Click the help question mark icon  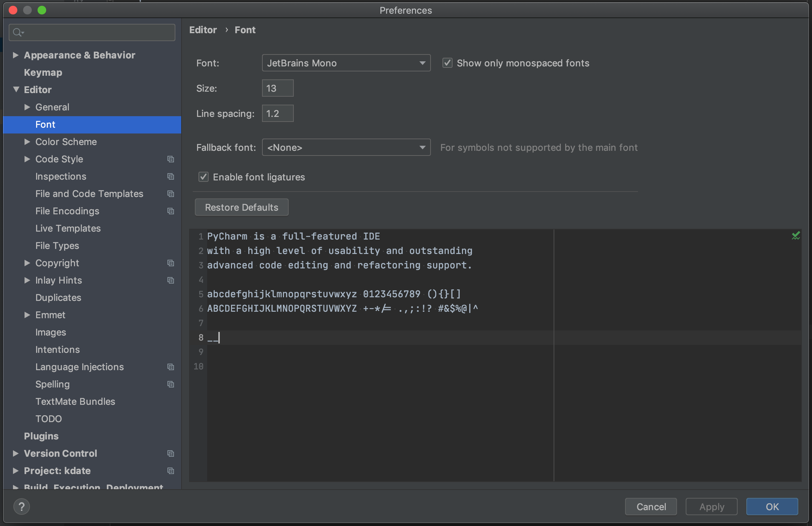click(x=22, y=507)
